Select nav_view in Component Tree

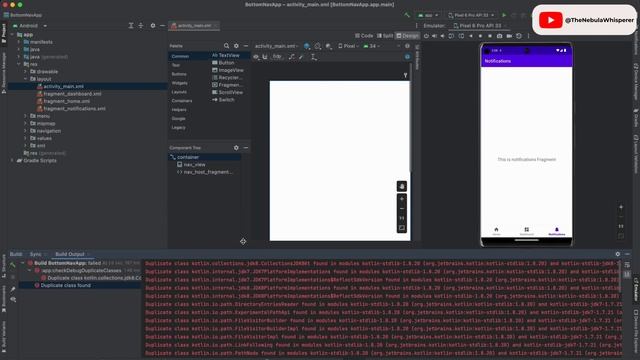[194, 164]
